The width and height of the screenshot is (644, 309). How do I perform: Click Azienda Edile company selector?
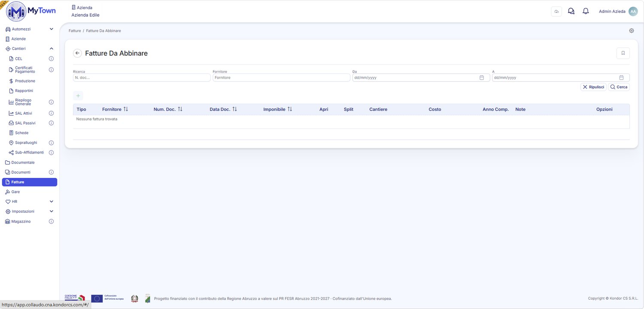[85, 15]
